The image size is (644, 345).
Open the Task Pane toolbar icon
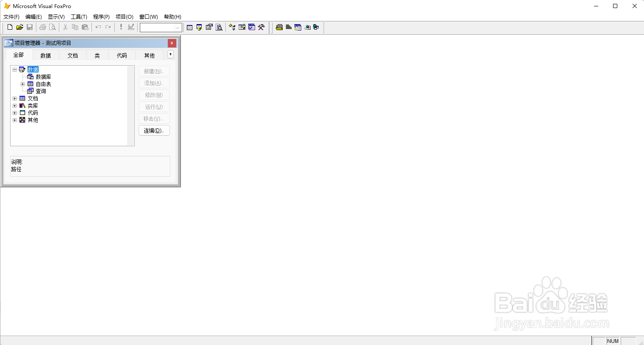252,27
